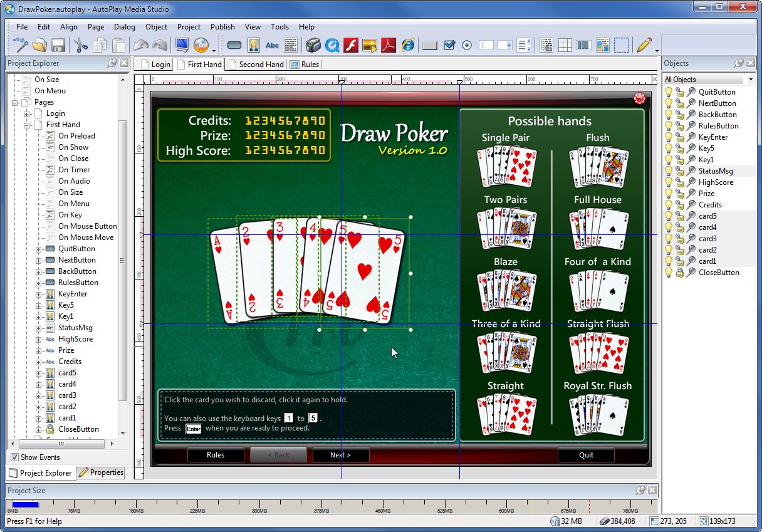Switch to the Second Hand tab
The image size is (762, 532).
point(256,64)
